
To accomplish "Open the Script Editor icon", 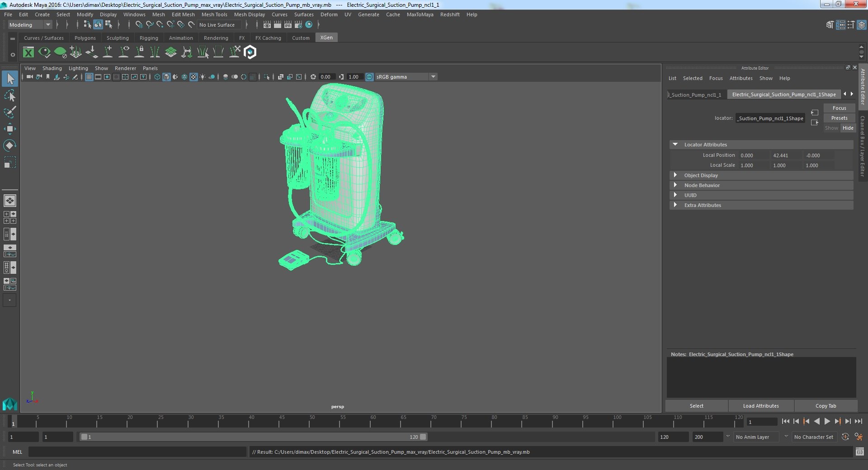I will (859, 451).
